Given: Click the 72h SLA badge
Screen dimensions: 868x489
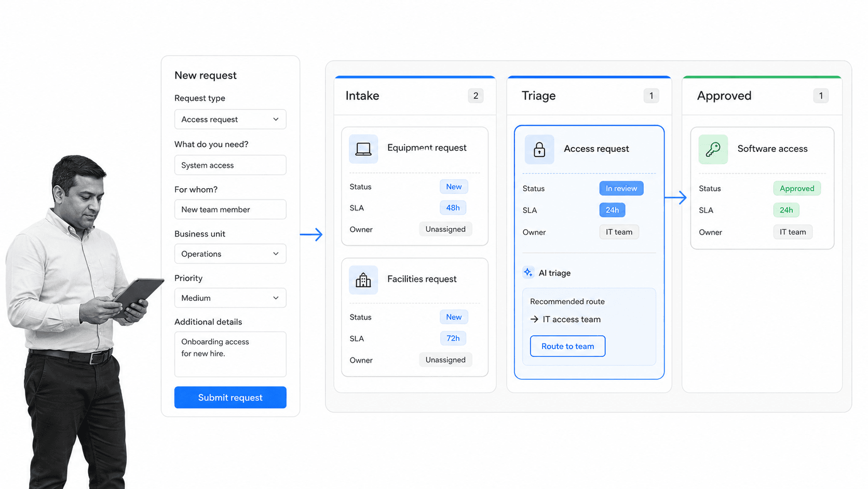Looking at the screenshot, I should tap(453, 338).
